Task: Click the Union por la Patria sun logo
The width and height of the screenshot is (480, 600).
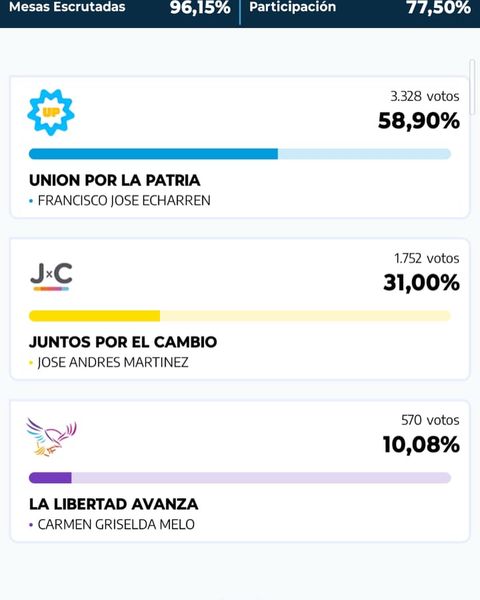Action: (51, 112)
